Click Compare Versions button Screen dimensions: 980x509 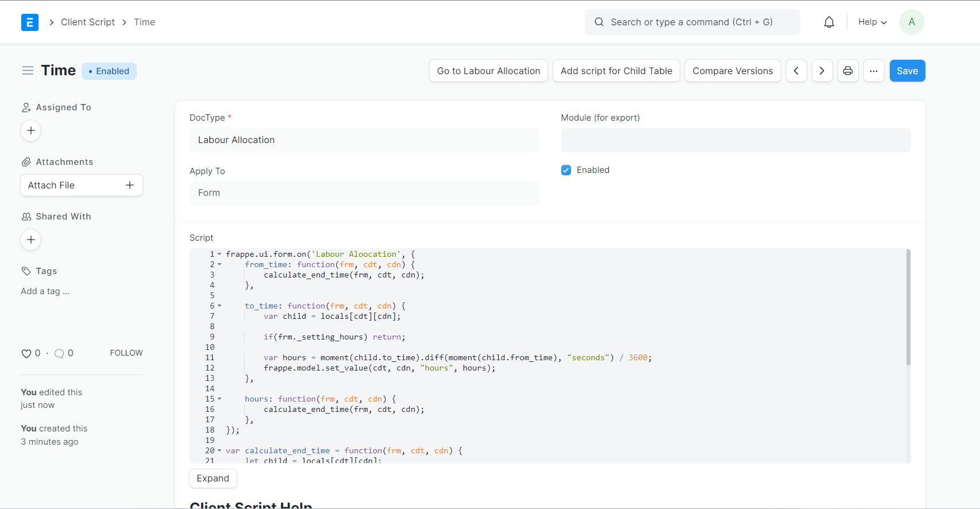coord(732,71)
